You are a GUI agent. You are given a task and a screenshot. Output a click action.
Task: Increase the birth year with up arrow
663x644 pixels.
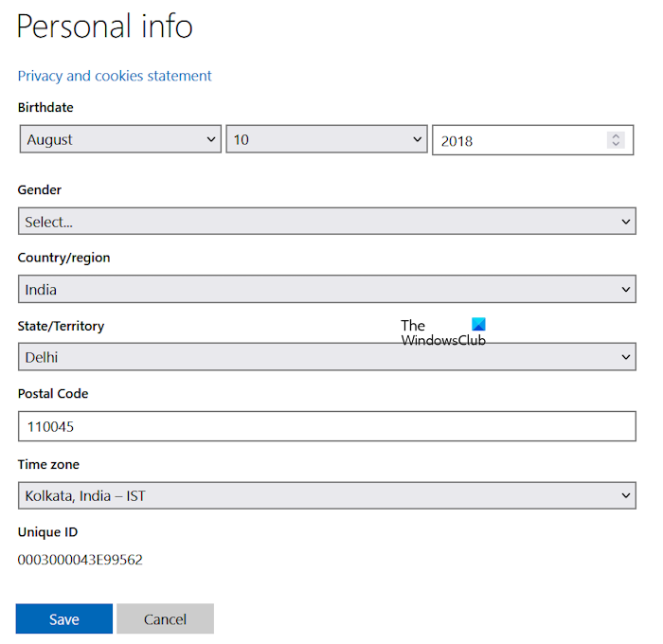click(x=616, y=135)
